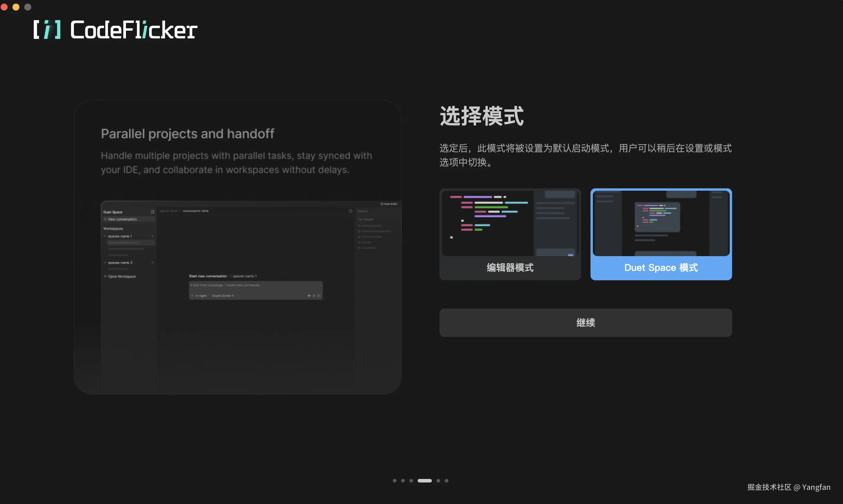Click the CodeFlicker logo icon

pos(47,29)
